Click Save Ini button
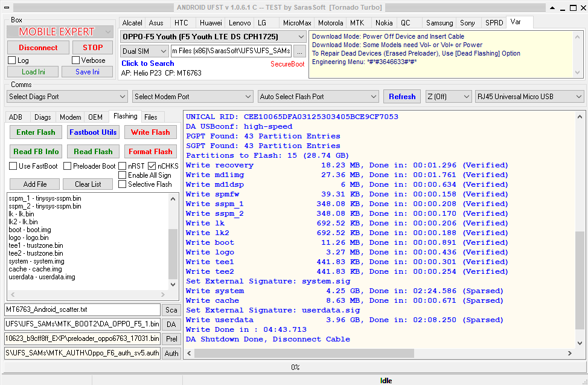The image size is (588, 385). 88,72
